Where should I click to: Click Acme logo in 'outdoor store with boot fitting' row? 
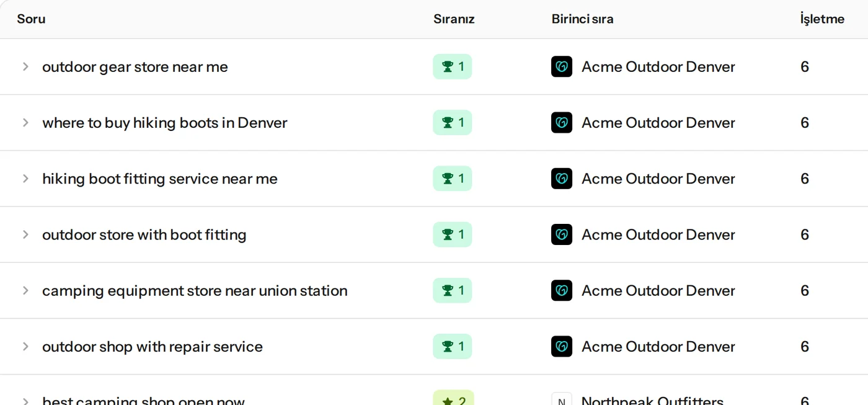[x=562, y=234]
